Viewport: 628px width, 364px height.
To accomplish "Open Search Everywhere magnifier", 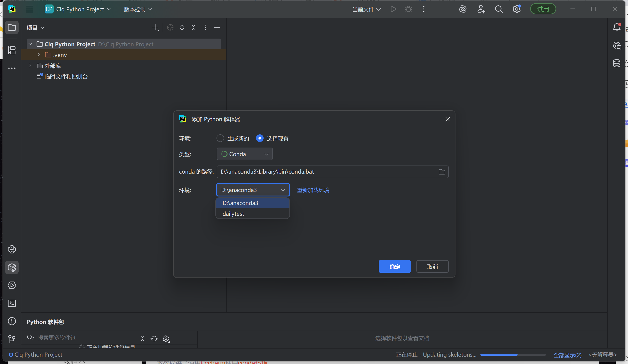I will pyautogui.click(x=499, y=9).
